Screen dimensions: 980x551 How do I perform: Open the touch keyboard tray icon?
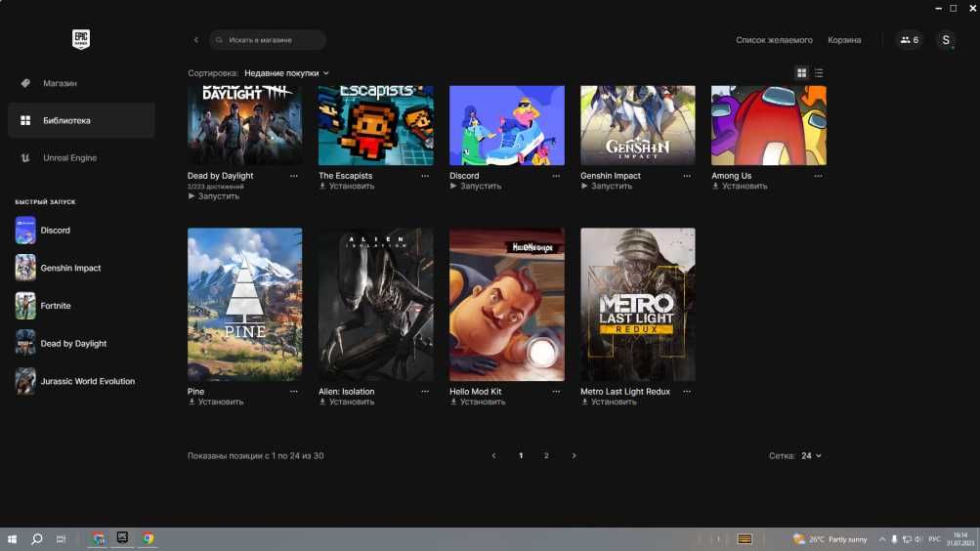coord(745,539)
